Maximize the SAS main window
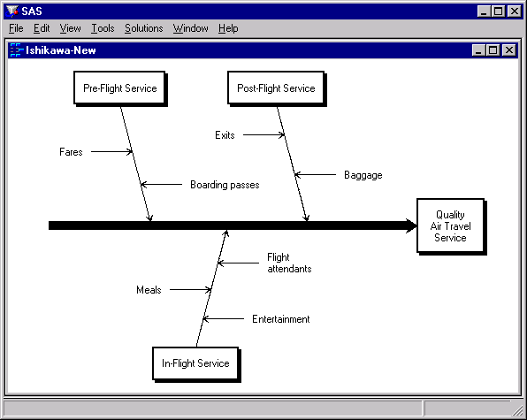The width and height of the screenshot is (527, 420). click(x=499, y=11)
